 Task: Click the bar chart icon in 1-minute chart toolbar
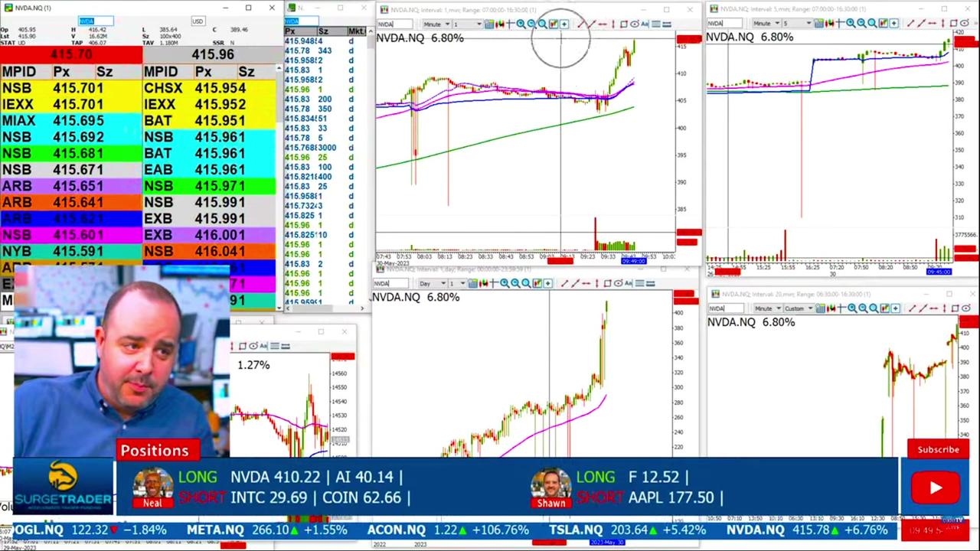point(489,24)
